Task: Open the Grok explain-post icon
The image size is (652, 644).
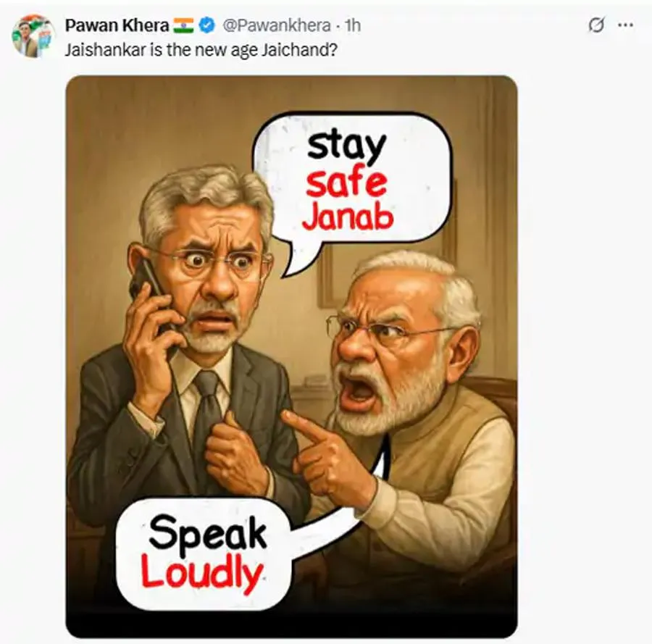Action: pyautogui.click(x=596, y=25)
